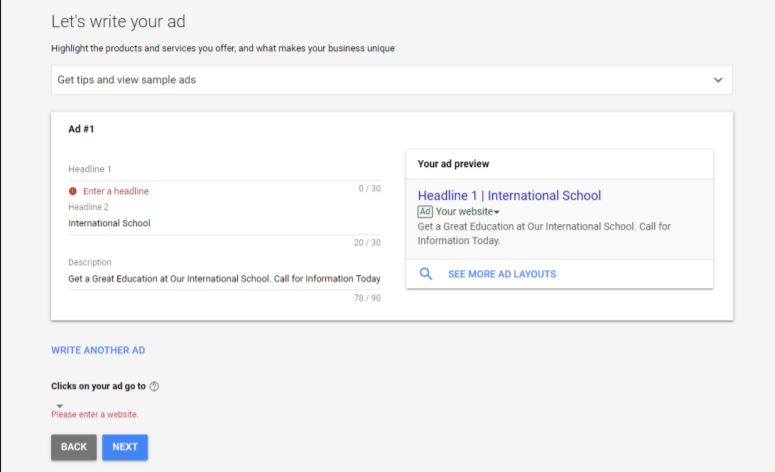Click the green Ad badge in the preview
This screenshot has width=775, height=472.
(425, 212)
